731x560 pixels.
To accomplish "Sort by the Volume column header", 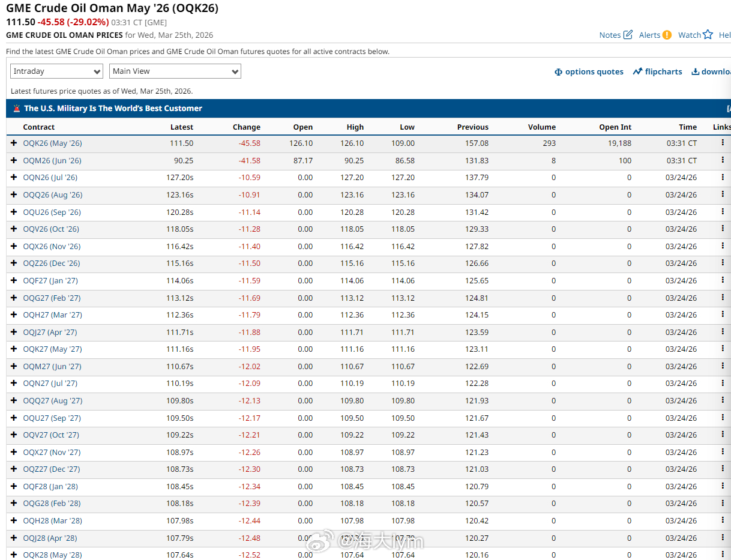I will pyautogui.click(x=541, y=127).
